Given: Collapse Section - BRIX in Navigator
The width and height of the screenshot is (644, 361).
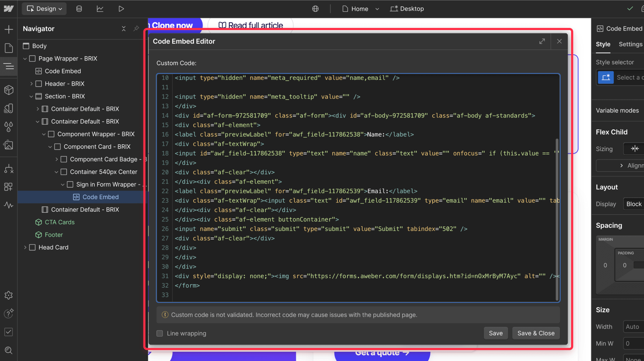Looking at the screenshot, I should coord(31,96).
